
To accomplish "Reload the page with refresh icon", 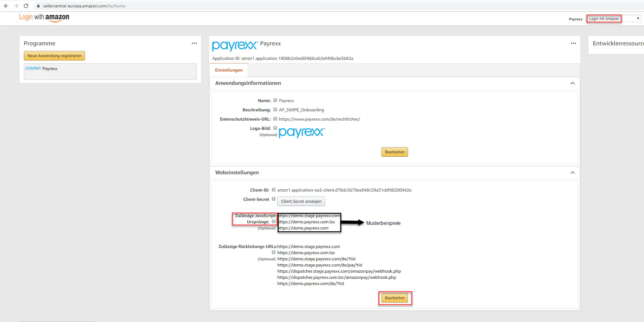I will (26, 6).
